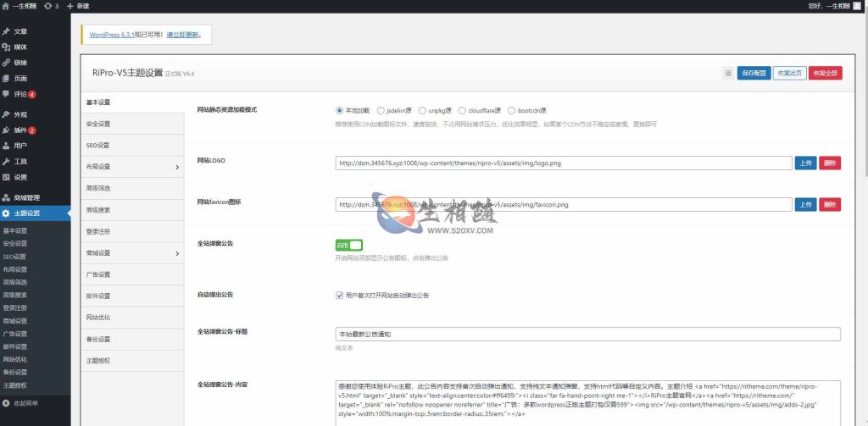
Task: Click the expand-all icon beside 保存配置
Action: pos(728,73)
